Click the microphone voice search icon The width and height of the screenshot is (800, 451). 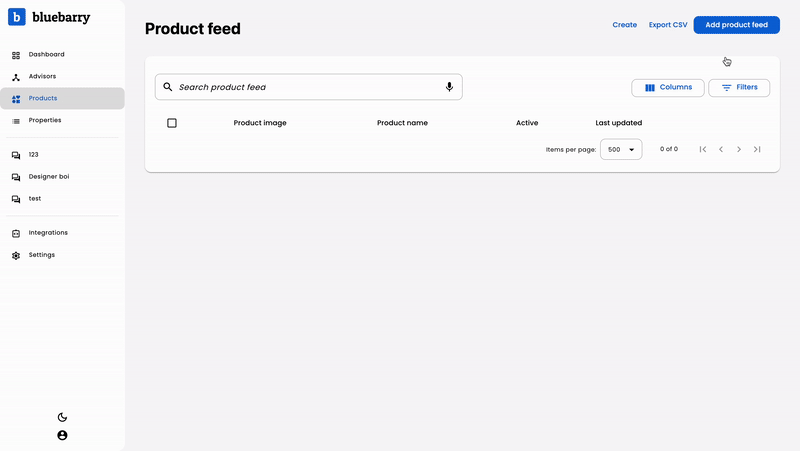449,87
